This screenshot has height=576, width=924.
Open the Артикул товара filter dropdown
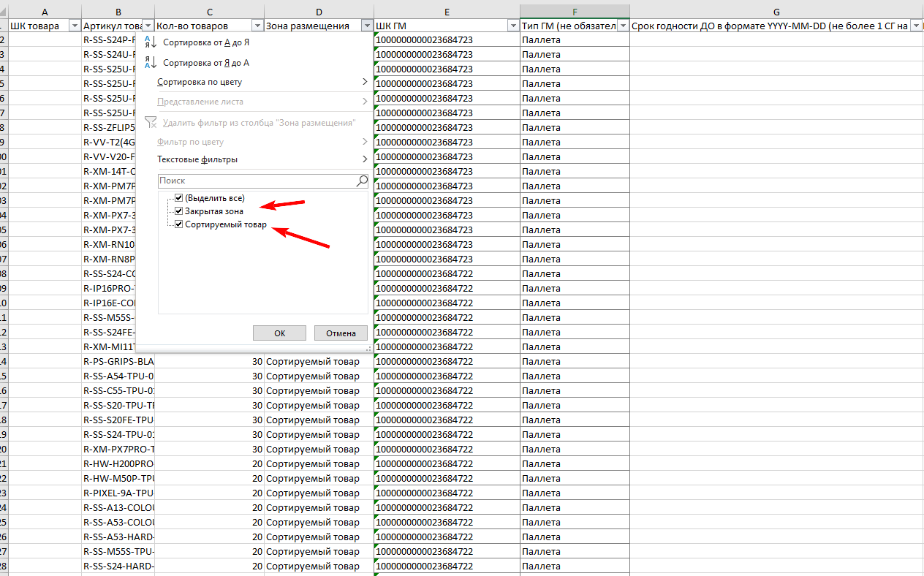click(148, 26)
